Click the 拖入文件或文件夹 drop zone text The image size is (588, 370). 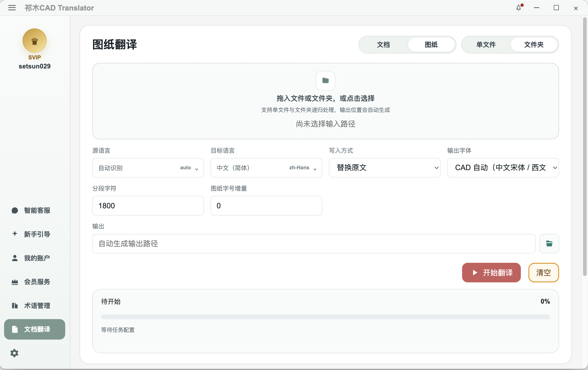(x=325, y=98)
